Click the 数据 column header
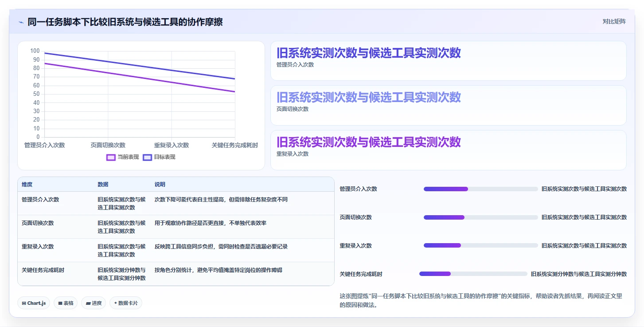644x327 pixels. (x=103, y=185)
